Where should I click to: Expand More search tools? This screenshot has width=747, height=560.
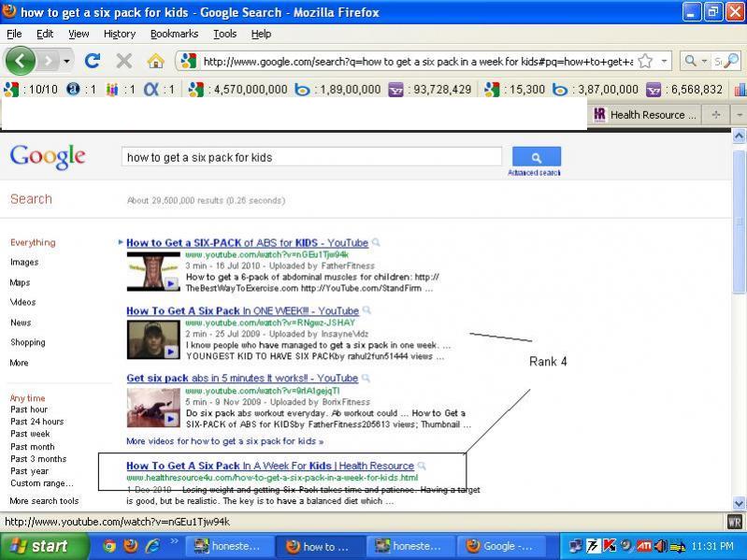click(44, 501)
